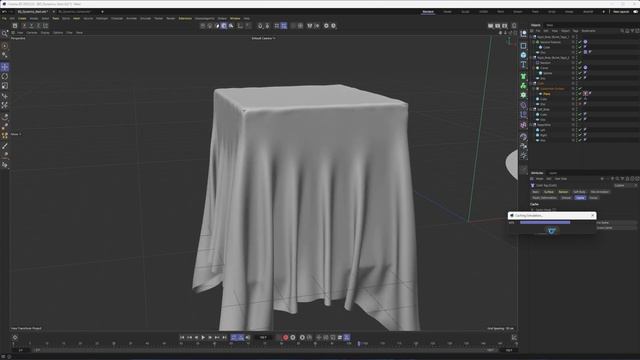640x360 pixels.
Task: Select the Plane object in Object Manager
Action: point(547,94)
